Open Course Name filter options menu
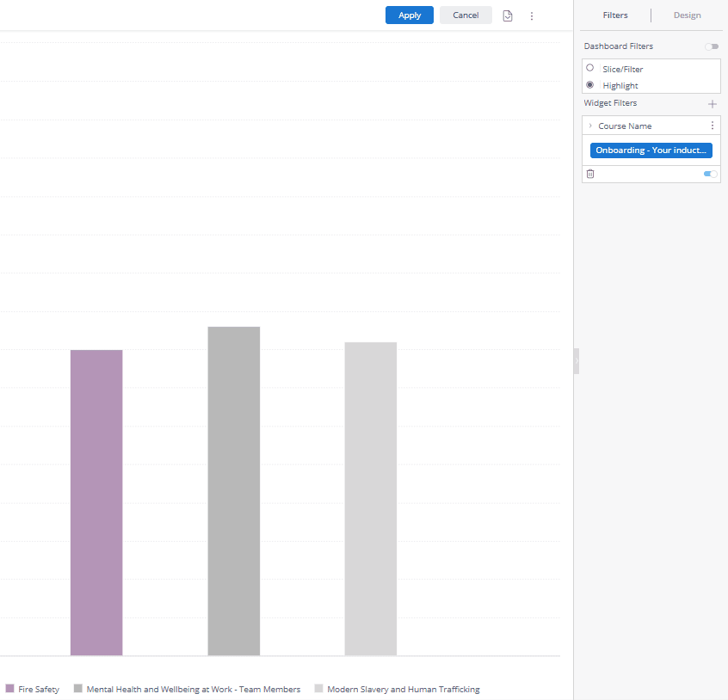This screenshot has width=728, height=700. coord(713,126)
